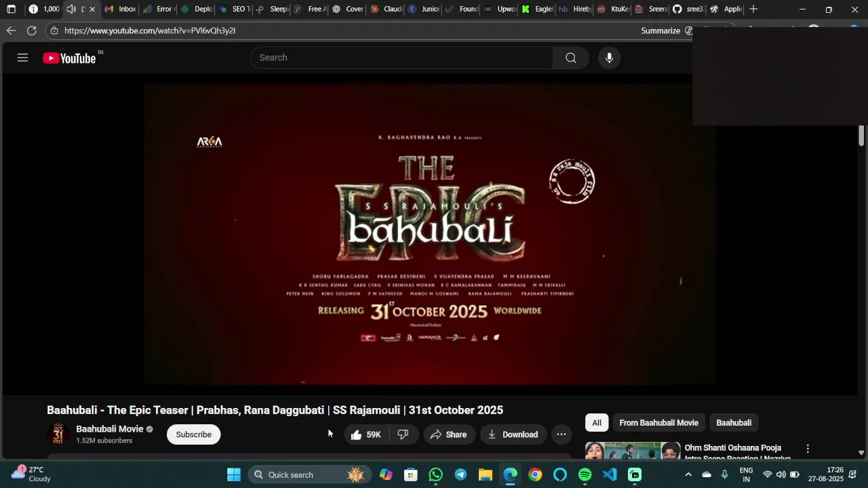This screenshot has height=488, width=868.
Task: Switch to the SEO browser tab
Action: (x=235, y=9)
